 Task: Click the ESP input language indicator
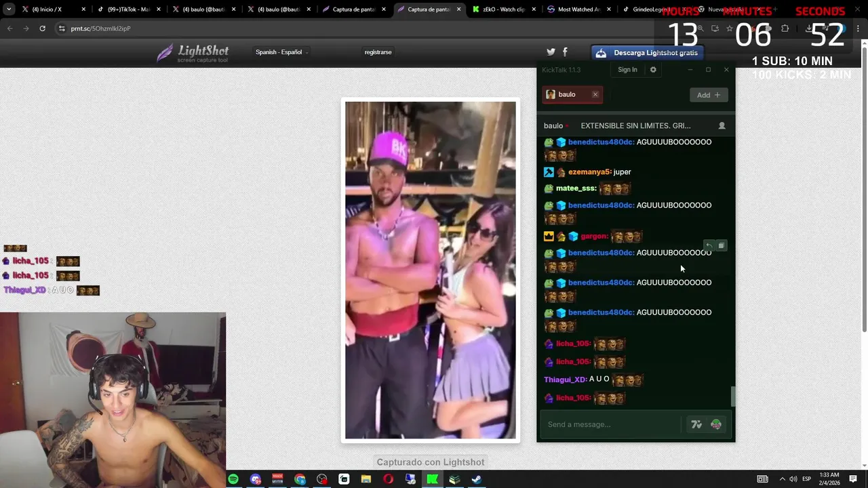pyautogui.click(x=806, y=479)
